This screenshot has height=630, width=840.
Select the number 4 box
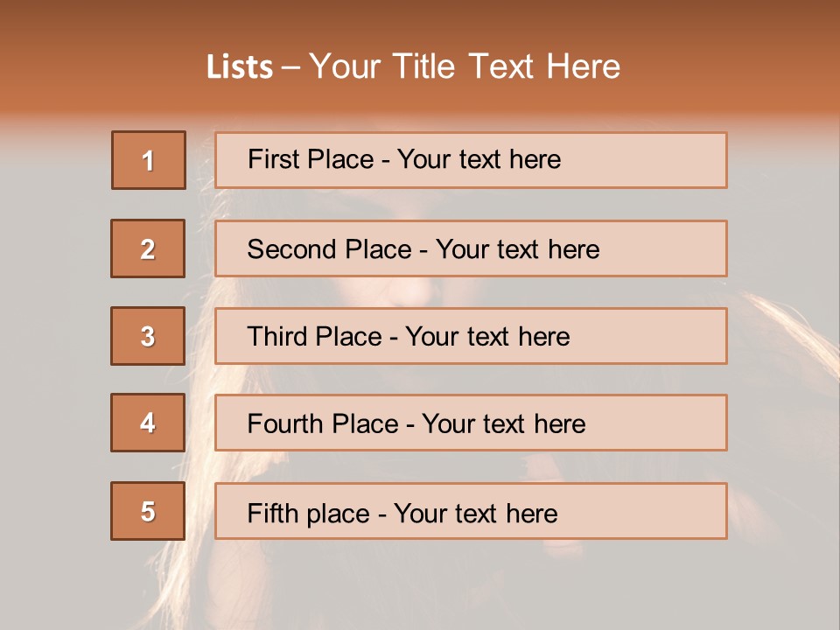148,423
